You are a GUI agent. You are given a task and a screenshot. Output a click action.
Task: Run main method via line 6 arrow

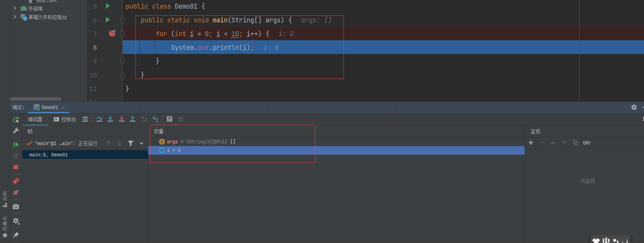point(108,20)
